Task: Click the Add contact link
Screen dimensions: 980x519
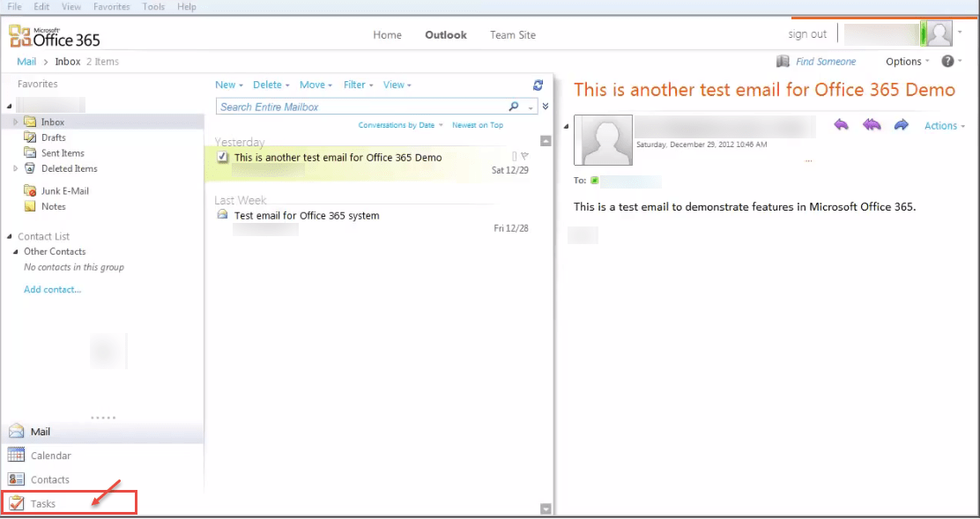Action: pos(53,289)
